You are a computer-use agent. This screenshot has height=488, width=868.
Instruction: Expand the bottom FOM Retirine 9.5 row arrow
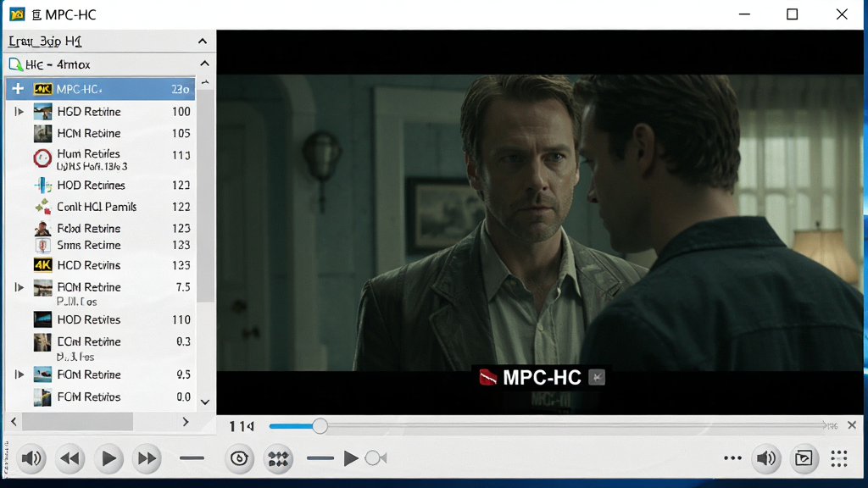click(x=19, y=374)
